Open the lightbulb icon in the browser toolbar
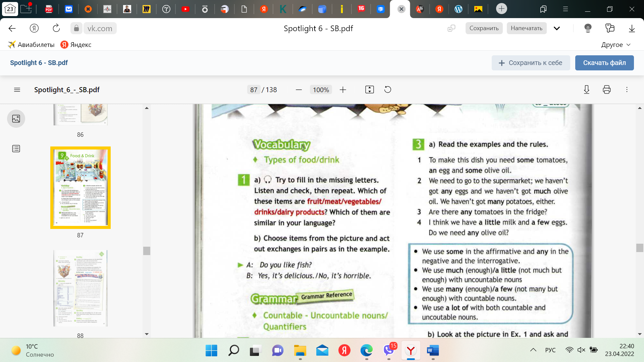Image resolution: width=644 pixels, height=362 pixels. [588, 28]
